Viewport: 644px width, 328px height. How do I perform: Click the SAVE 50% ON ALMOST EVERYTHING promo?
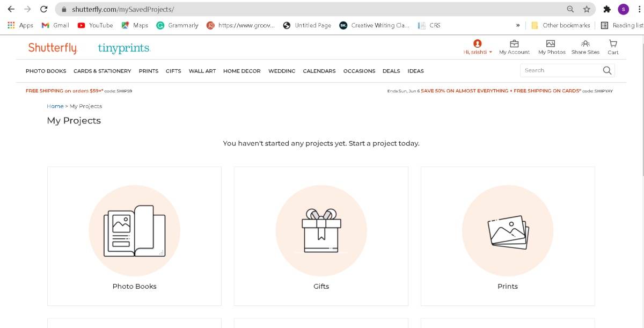500,91
